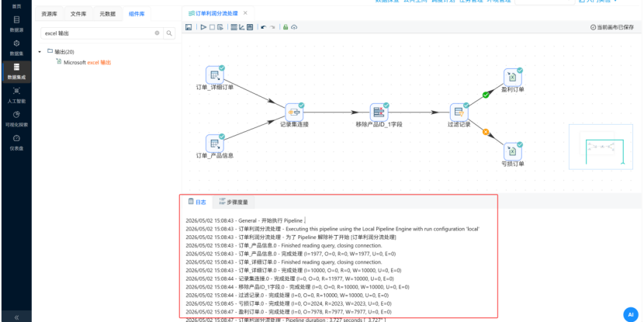Save the pipeline with the floppy-disk icon
This screenshot has height=322, width=644.
189,27
